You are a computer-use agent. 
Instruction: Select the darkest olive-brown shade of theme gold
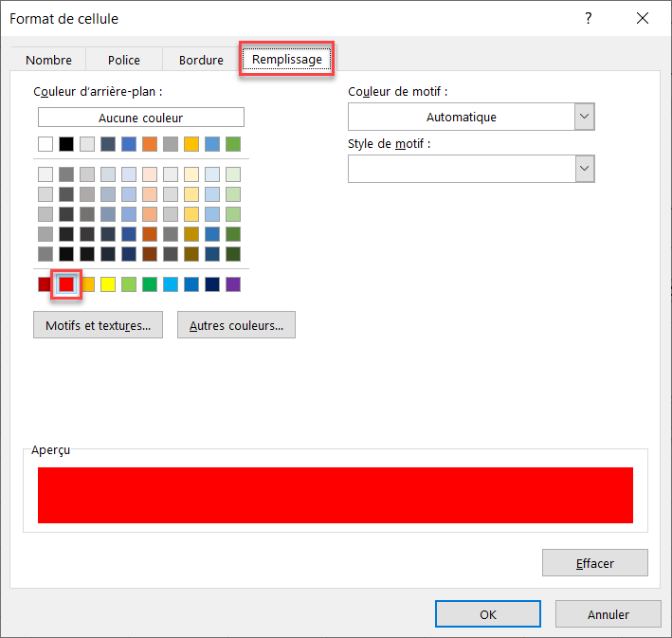point(191,254)
